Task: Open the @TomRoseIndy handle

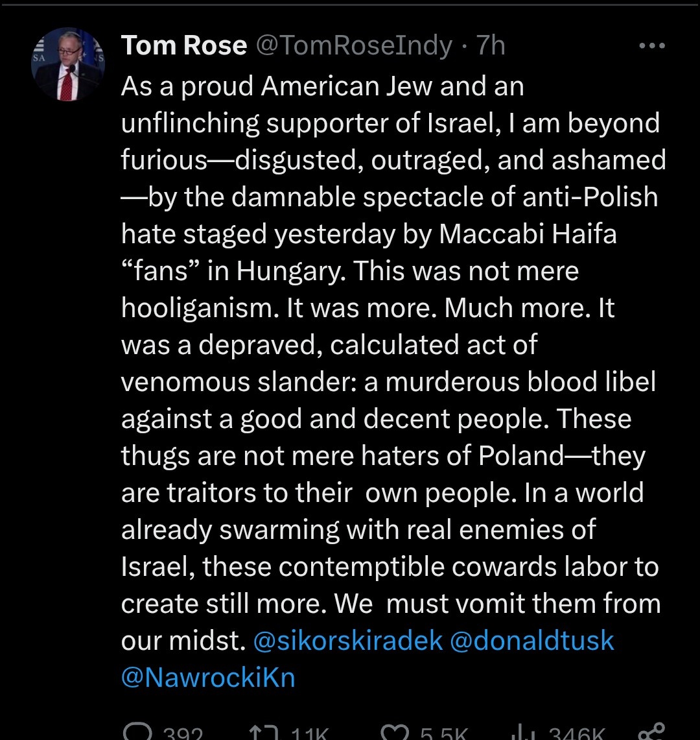Action: 355,46
